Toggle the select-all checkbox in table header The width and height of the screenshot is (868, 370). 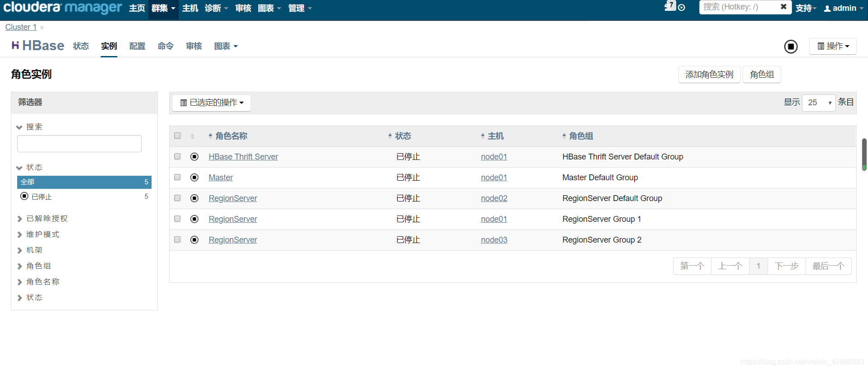[177, 136]
